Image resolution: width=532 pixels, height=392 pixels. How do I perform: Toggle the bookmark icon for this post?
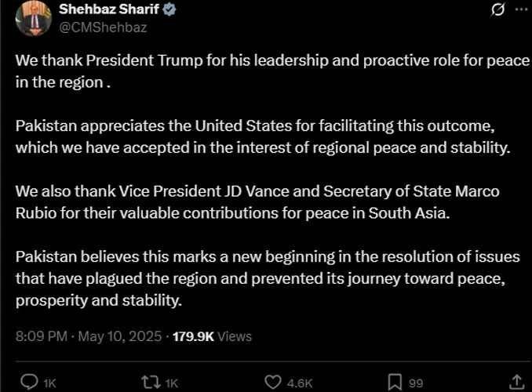[395, 382]
